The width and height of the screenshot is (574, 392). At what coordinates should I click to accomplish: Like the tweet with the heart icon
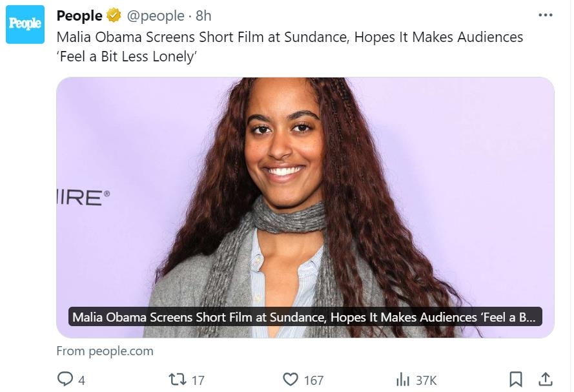pos(292,379)
